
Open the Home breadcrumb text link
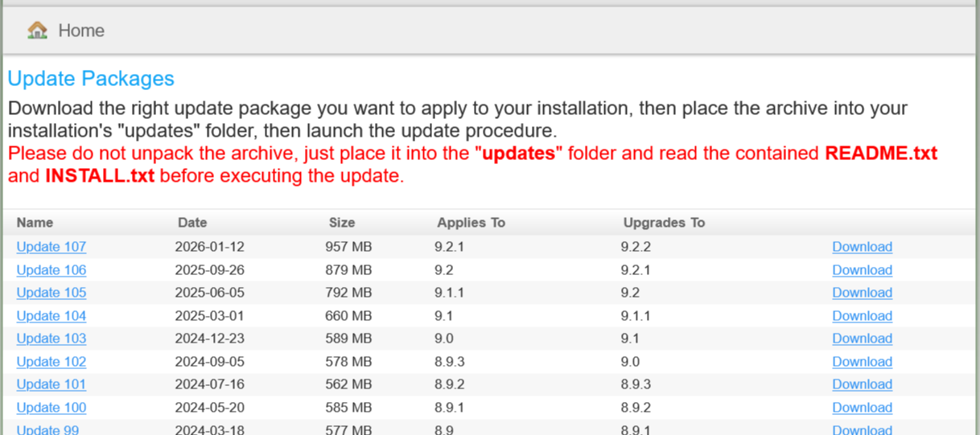click(x=81, y=31)
